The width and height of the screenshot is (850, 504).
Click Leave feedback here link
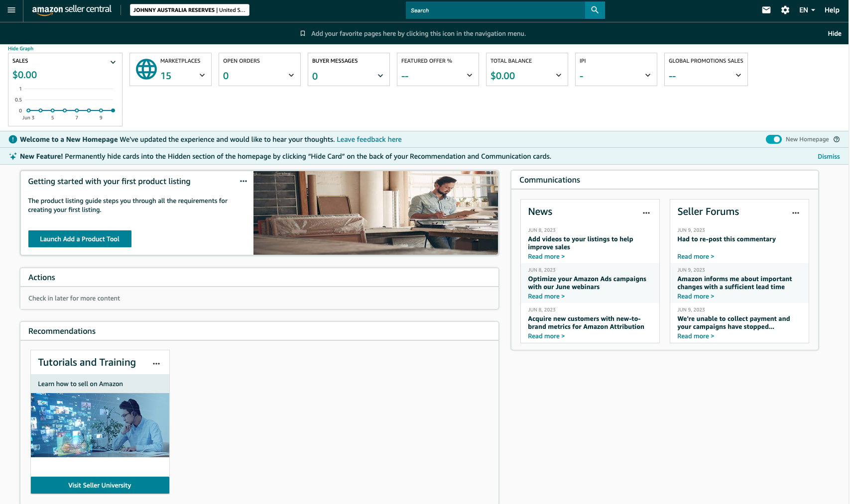pyautogui.click(x=369, y=139)
